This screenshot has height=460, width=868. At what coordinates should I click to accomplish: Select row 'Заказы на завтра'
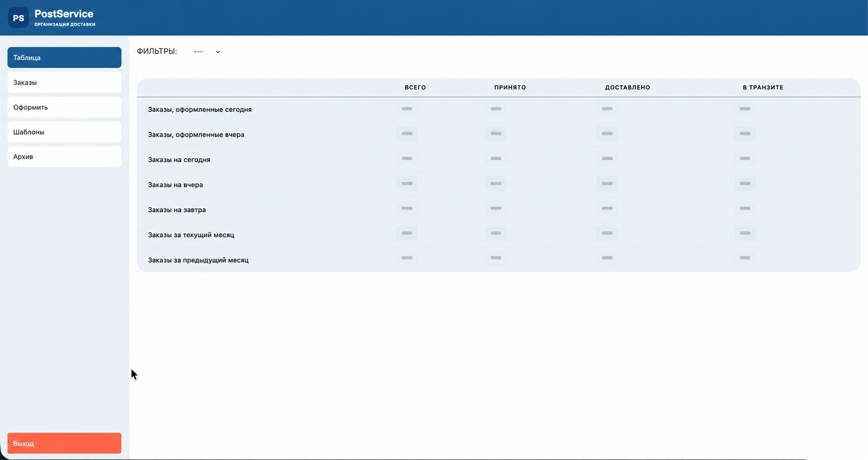(499, 210)
